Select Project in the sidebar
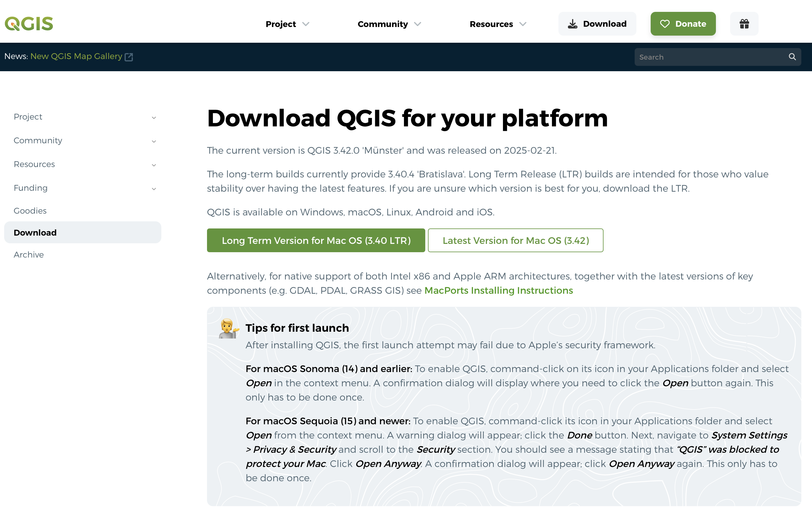 (28, 117)
